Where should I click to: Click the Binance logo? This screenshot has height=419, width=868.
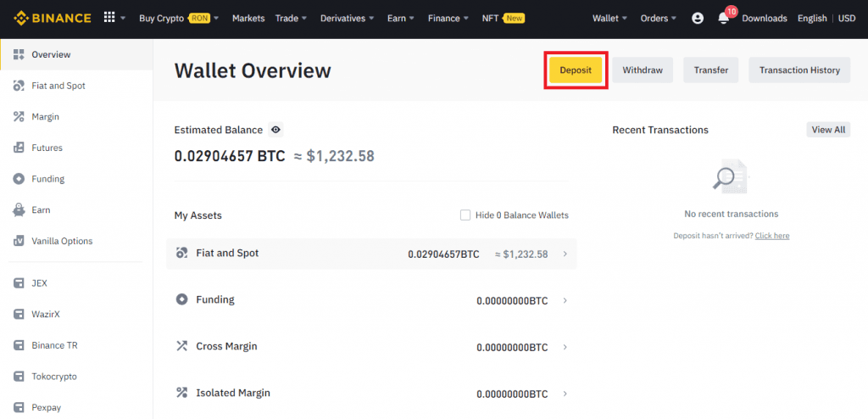[x=53, y=18]
